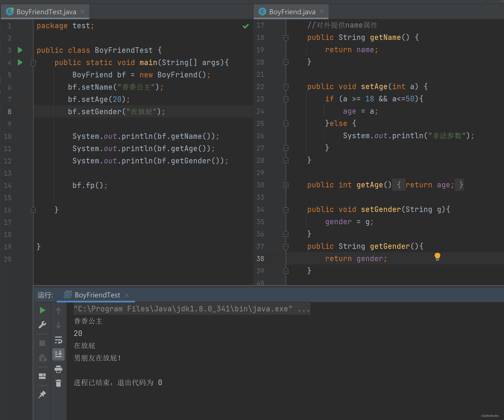Viewport: 504px width, 420px height.
Task: Open run configuration settings with the wrench icon
Action: click(x=42, y=325)
